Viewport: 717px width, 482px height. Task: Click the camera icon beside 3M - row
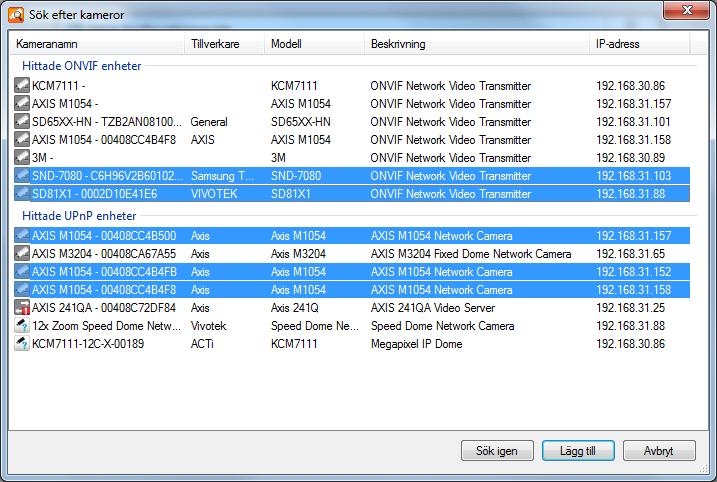pos(21,158)
